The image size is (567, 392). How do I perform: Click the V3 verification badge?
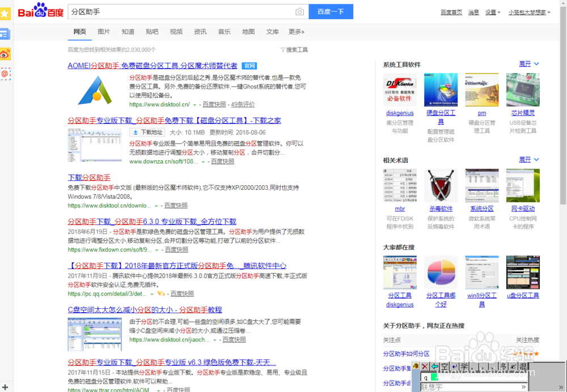point(161,294)
